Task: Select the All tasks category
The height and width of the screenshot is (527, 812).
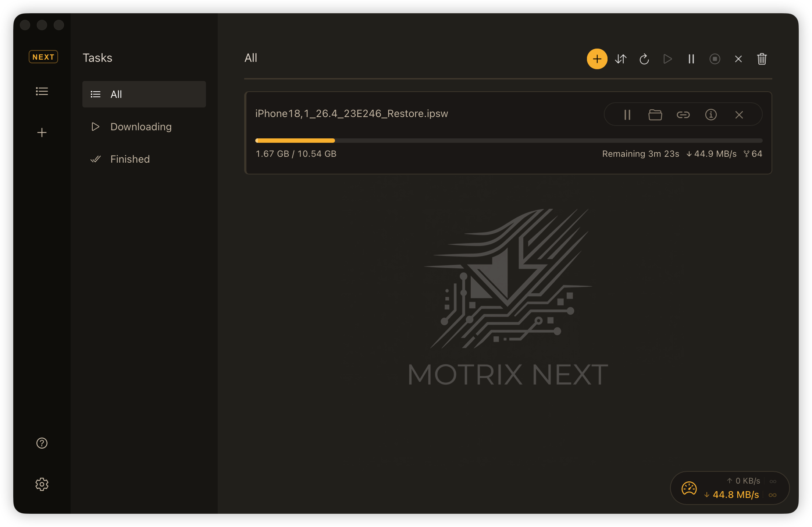Action: [144, 94]
